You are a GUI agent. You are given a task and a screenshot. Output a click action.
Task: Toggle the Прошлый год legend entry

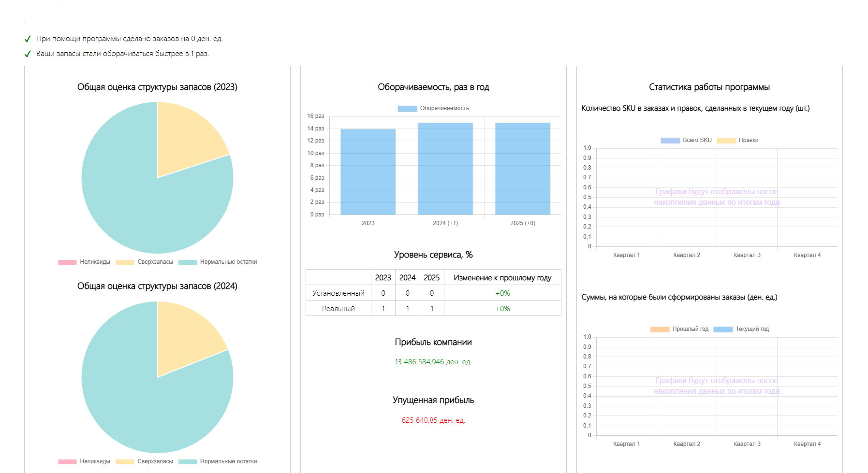click(679, 329)
